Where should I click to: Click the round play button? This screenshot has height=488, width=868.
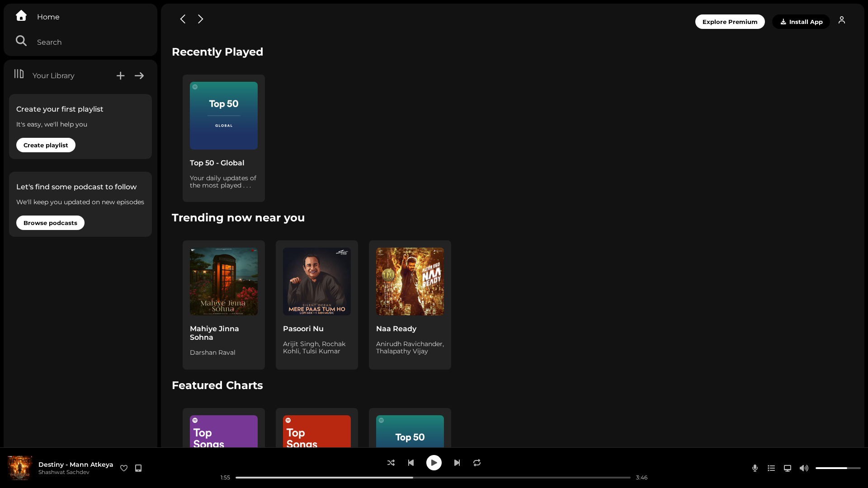(434, 463)
